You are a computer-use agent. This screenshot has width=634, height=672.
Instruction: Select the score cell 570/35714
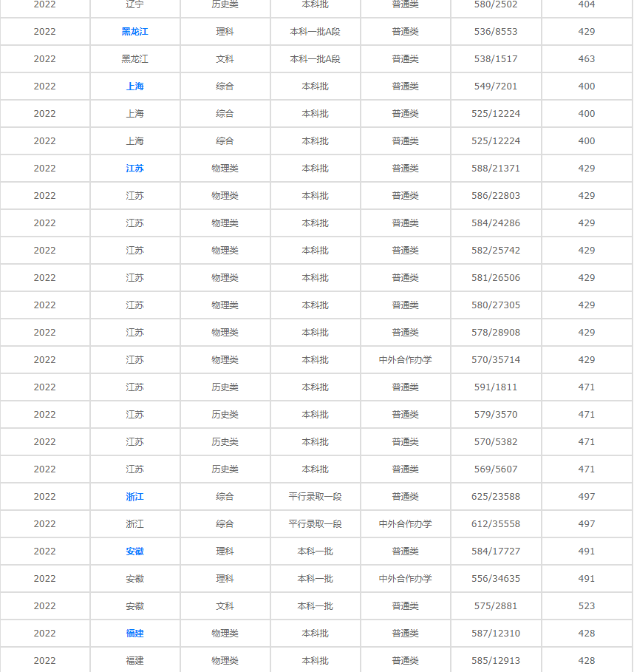[496, 360]
